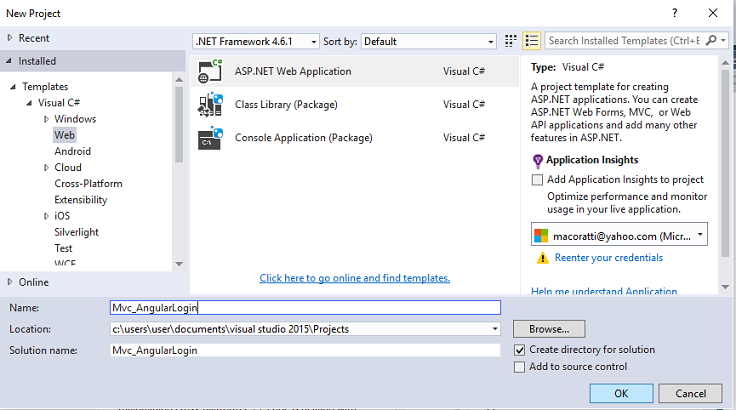Select the Console Application (Package) template icon
This screenshot has width=736, height=410.
coord(210,138)
